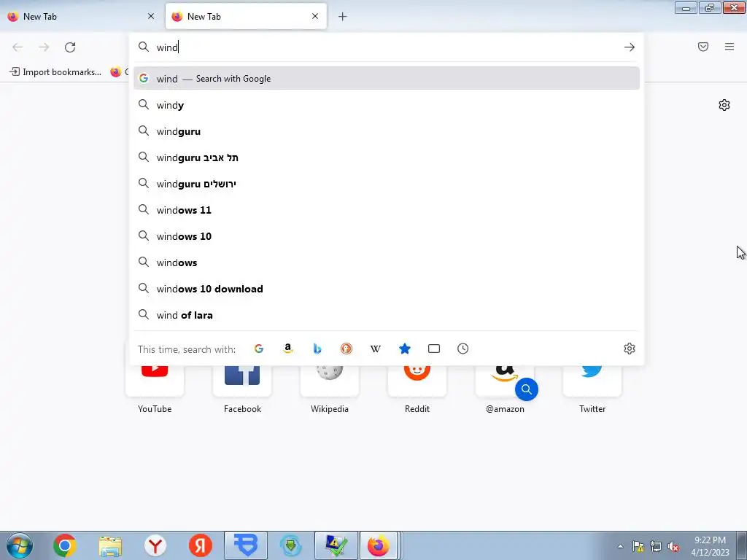Select the 'windy' suggestion
Screen dimensions: 747x560
pyautogui.click(x=387, y=105)
